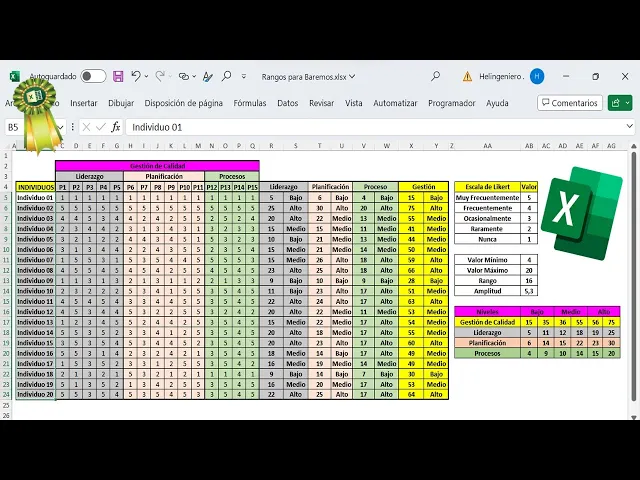Select the Escala de Likert header cell

tap(487, 187)
